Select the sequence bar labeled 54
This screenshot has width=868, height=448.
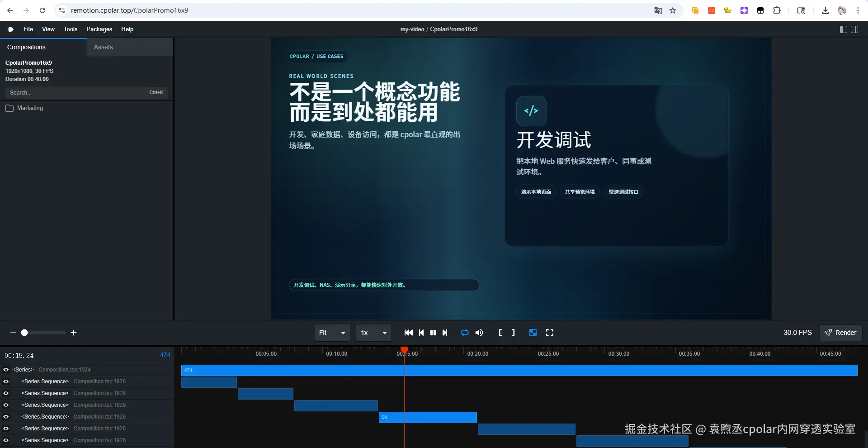click(428, 417)
